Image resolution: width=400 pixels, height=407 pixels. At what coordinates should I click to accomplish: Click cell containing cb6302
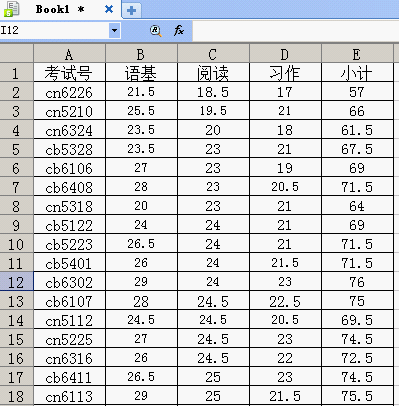[x=69, y=281]
